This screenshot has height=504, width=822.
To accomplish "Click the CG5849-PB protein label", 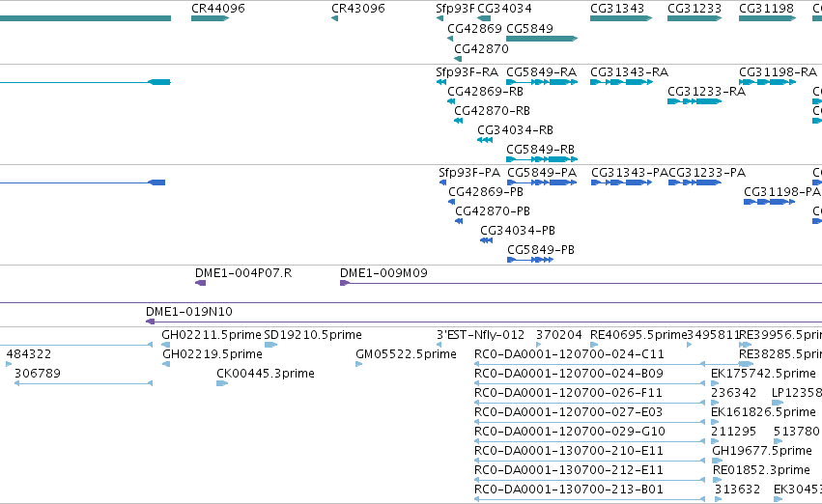I will click(541, 250).
